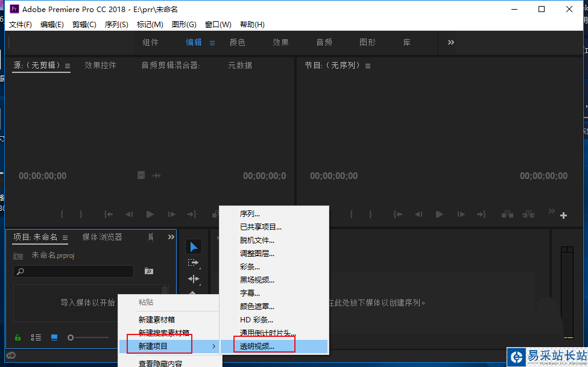Play the clip in the Source monitor

150,215
